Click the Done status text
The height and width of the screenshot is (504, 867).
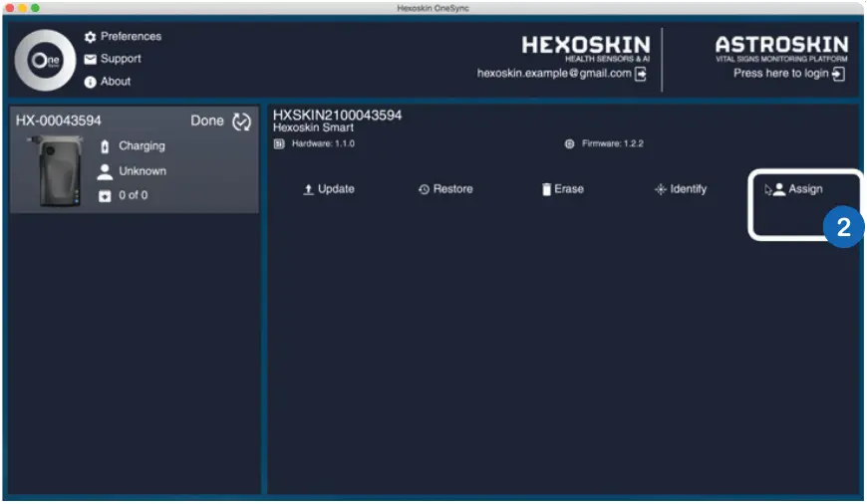[x=207, y=121]
